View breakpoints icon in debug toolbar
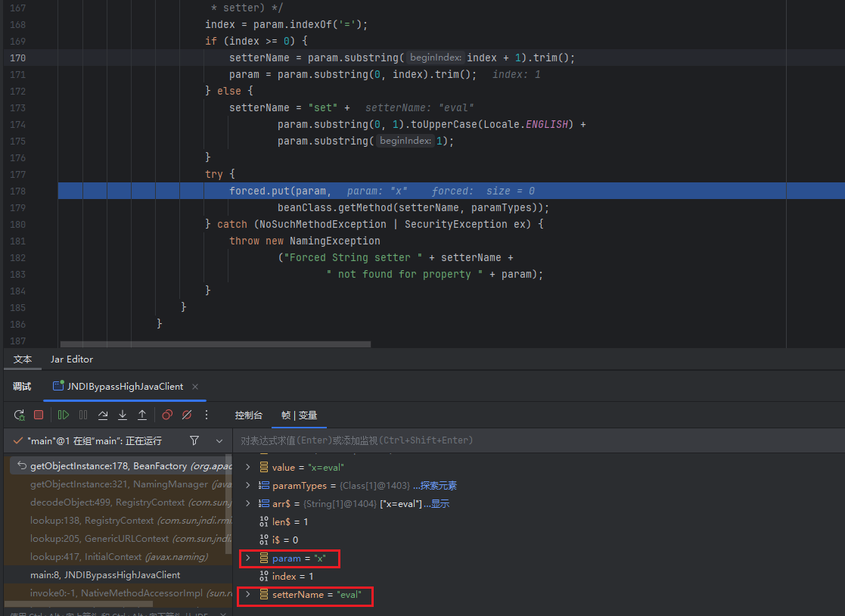The width and height of the screenshot is (845, 616). point(167,415)
